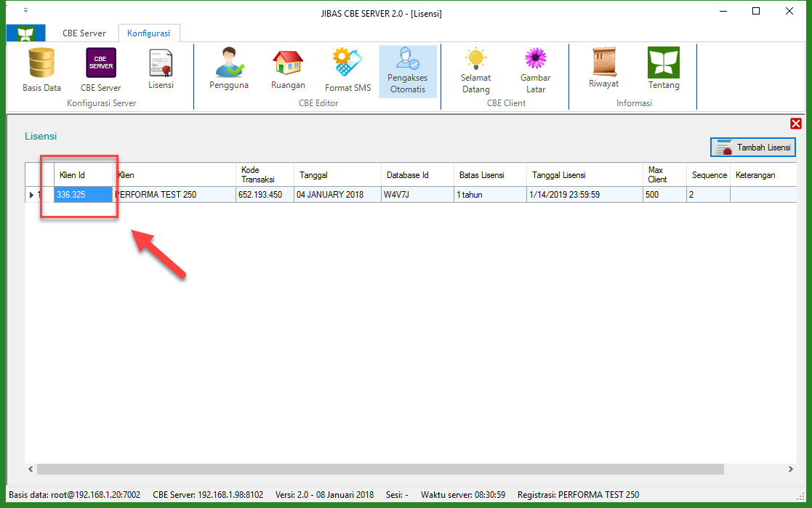Expand the row marker for license entry 1
Viewport: 812px width, 508px height.
(x=33, y=194)
